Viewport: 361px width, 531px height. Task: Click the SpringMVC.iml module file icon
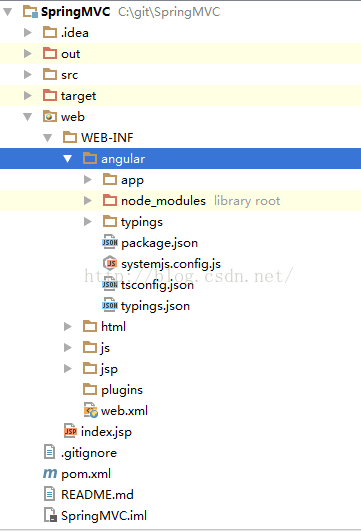click(50, 515)
